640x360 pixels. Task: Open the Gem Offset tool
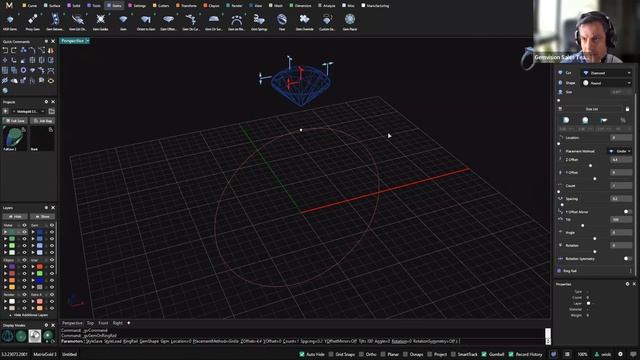point(168,21)
